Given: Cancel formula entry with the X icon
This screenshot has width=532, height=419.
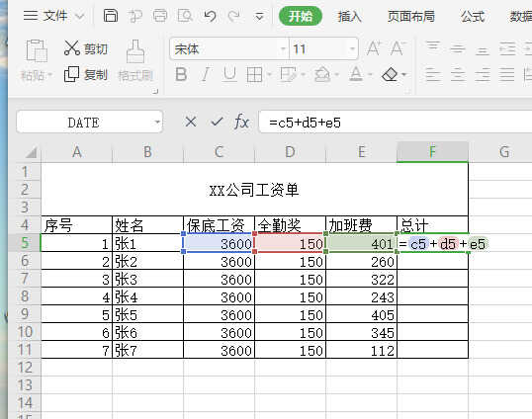Looking at the screenshot, I should pos(191,122).
